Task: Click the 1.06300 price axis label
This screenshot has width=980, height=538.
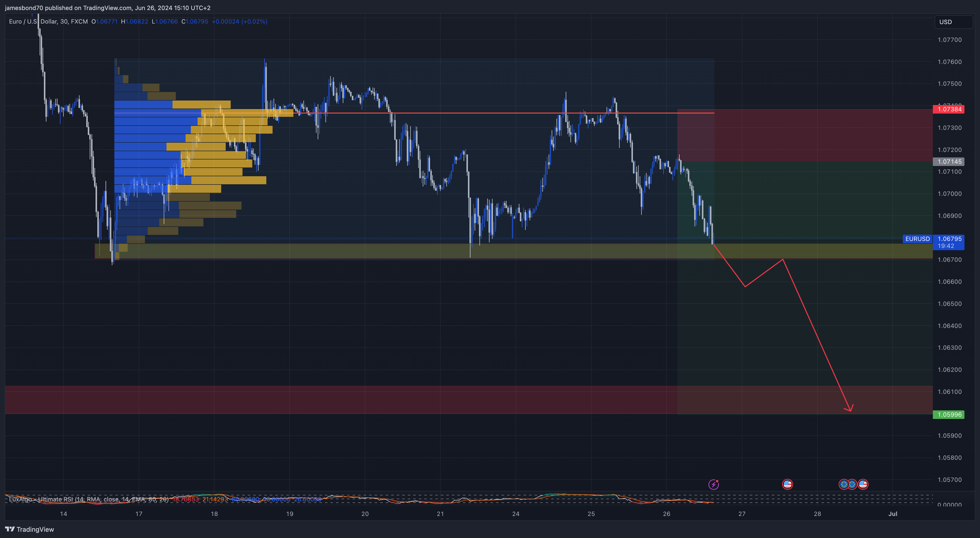Action: coord(949,347)
